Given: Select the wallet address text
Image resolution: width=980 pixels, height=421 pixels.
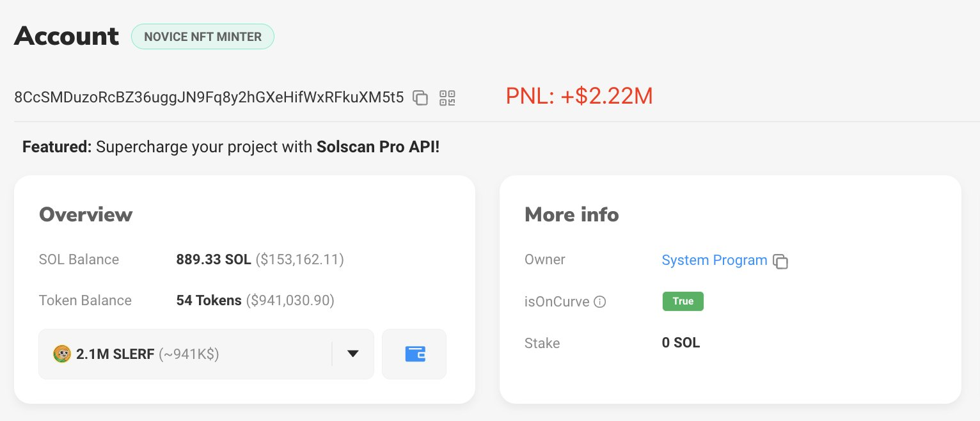Looking at the screenshot, I should (209, 97).
